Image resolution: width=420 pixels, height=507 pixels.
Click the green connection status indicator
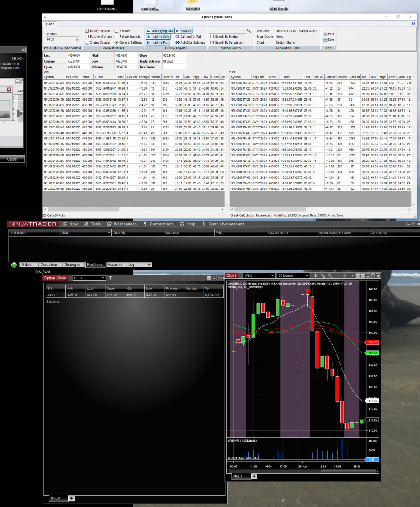[x=14, y=265]
